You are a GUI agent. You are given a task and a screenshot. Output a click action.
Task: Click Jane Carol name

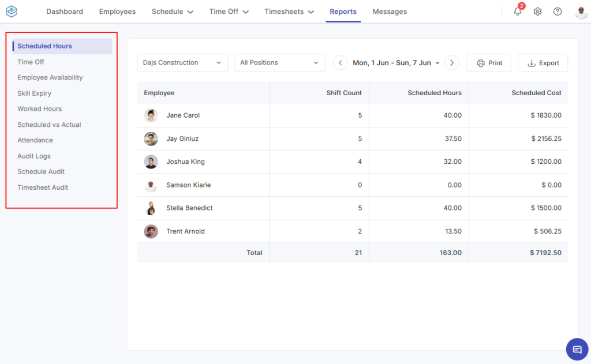point(183,115)
